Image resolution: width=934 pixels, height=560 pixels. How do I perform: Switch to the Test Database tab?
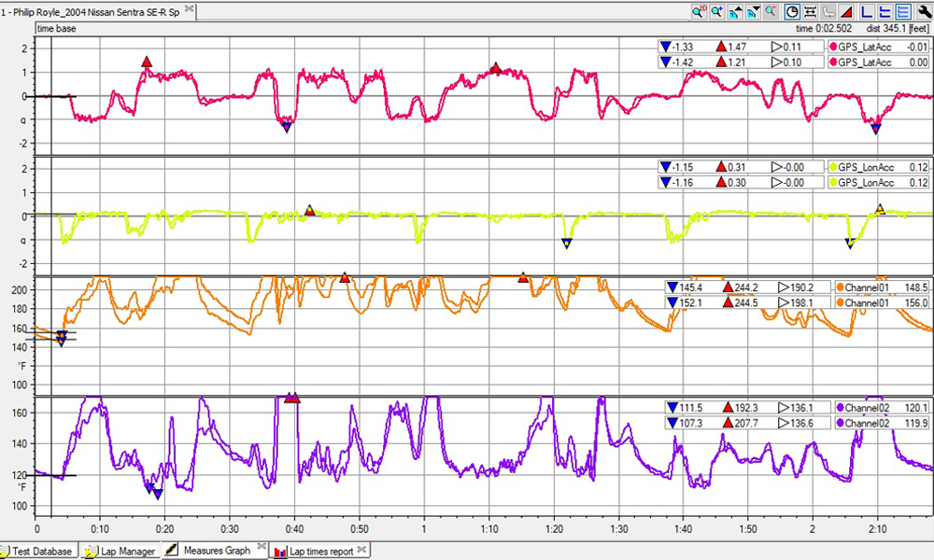pyautogui.click(x=39, y=552)
